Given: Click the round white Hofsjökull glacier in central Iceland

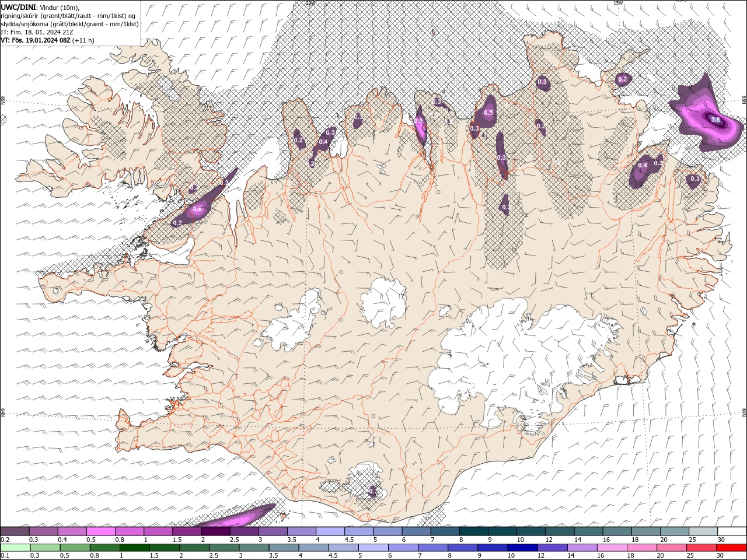Looking at the screenshot, I should point(383,302).
